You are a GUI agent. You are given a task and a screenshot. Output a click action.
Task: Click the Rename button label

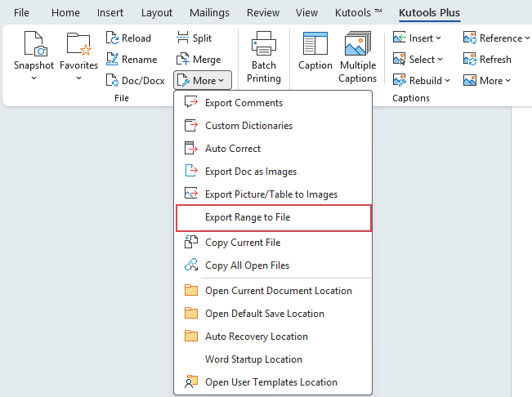coord(140,60)
